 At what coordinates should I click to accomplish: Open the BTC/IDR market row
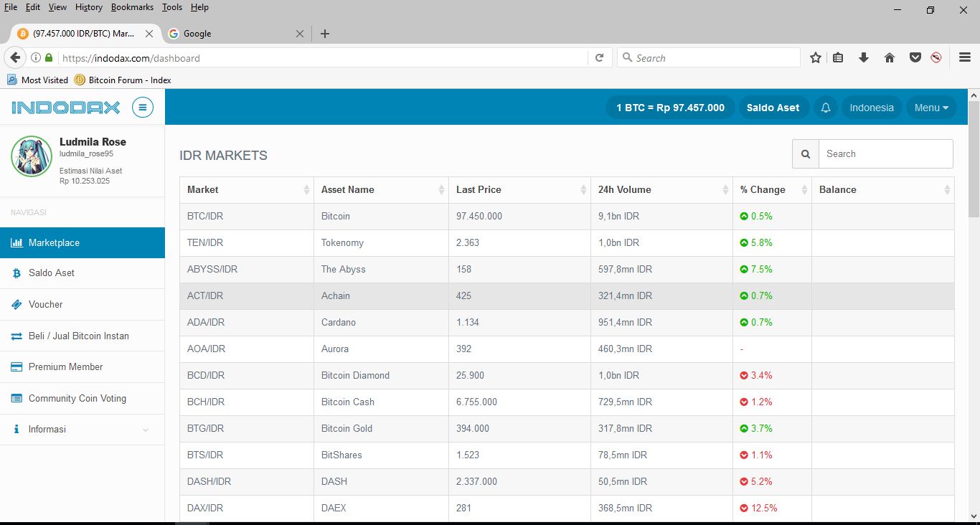tap(567, 217)
